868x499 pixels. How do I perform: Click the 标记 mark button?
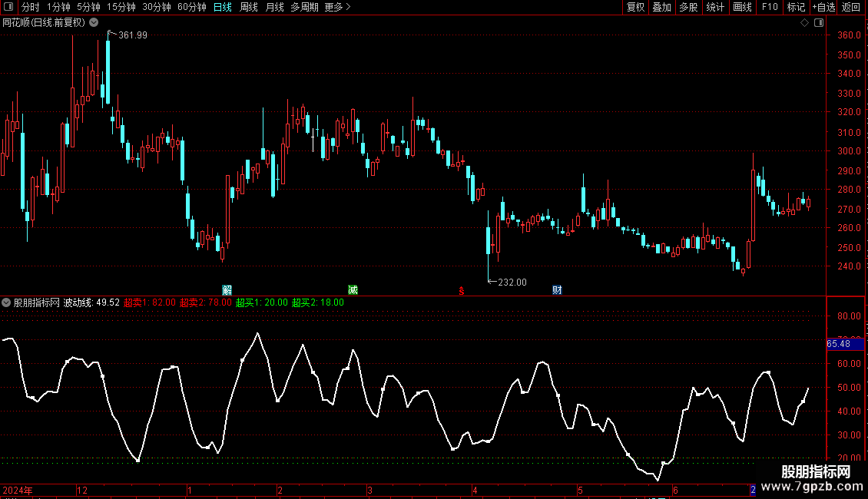point(796,7)
